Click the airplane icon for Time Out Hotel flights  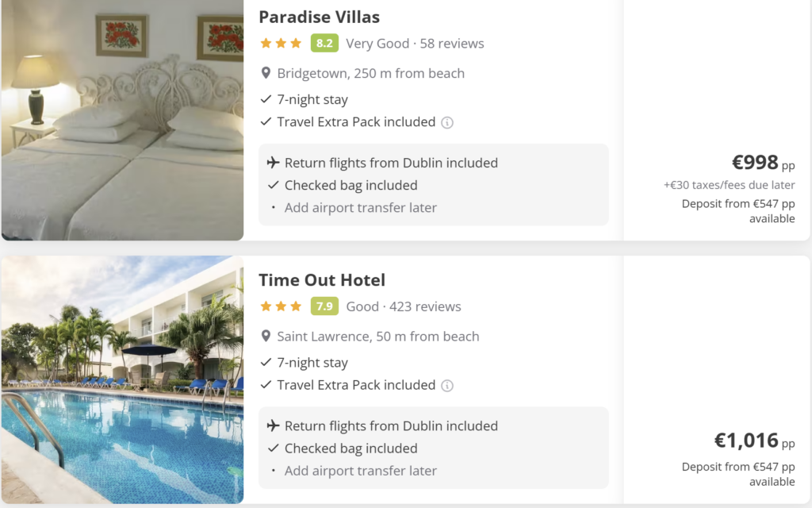tap(274, 425)
